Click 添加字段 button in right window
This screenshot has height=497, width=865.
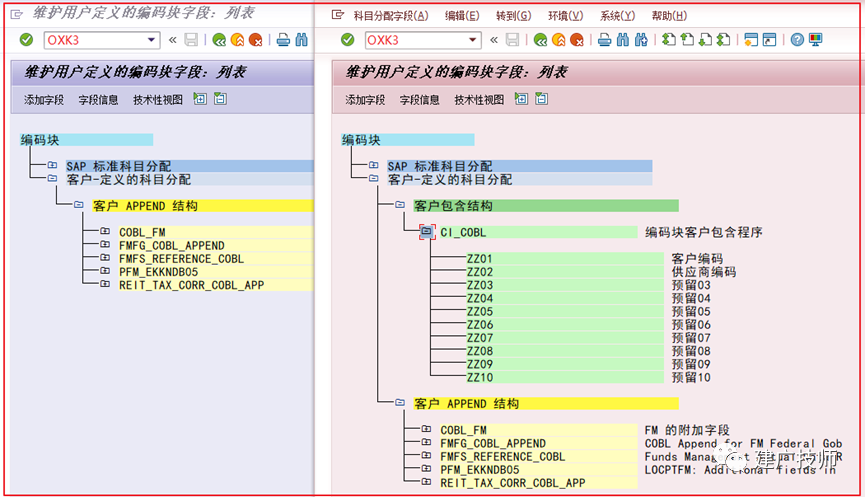point(365,100)
